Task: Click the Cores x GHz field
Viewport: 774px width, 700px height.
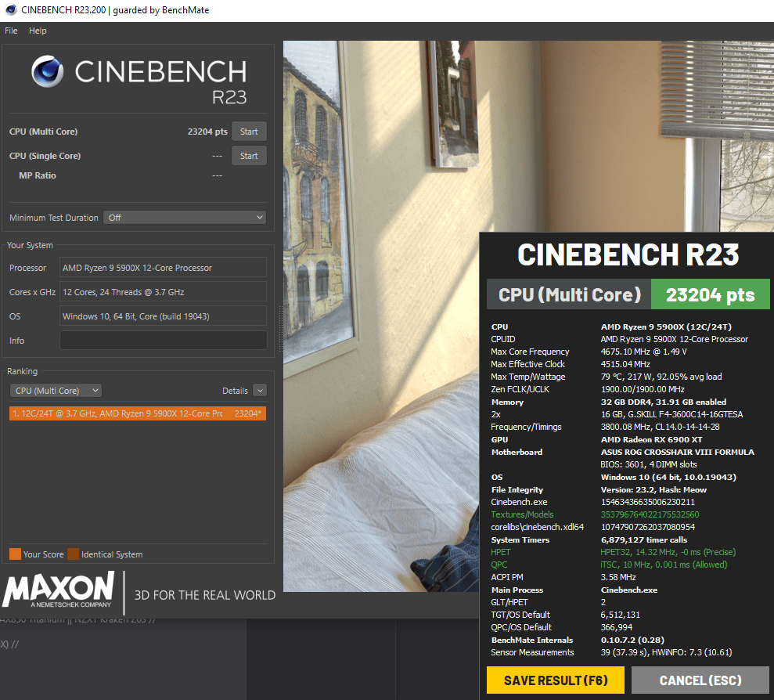Action: 163,292
